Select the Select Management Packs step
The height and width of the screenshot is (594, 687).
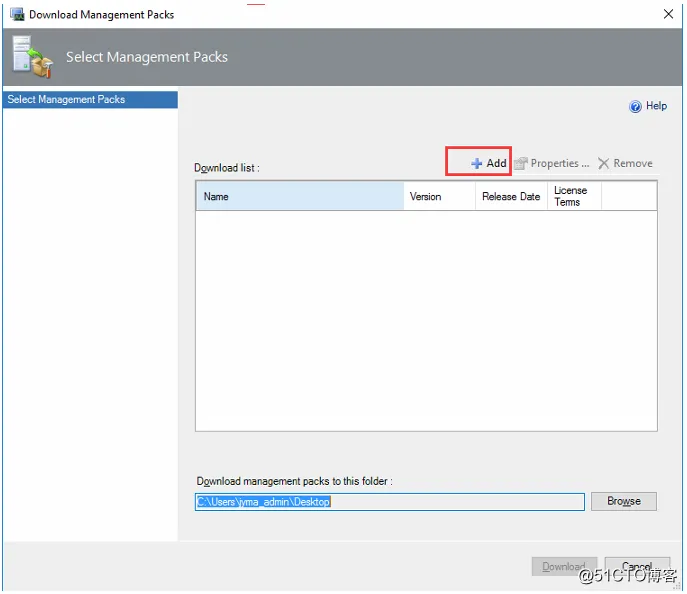(x=90, y=99)
